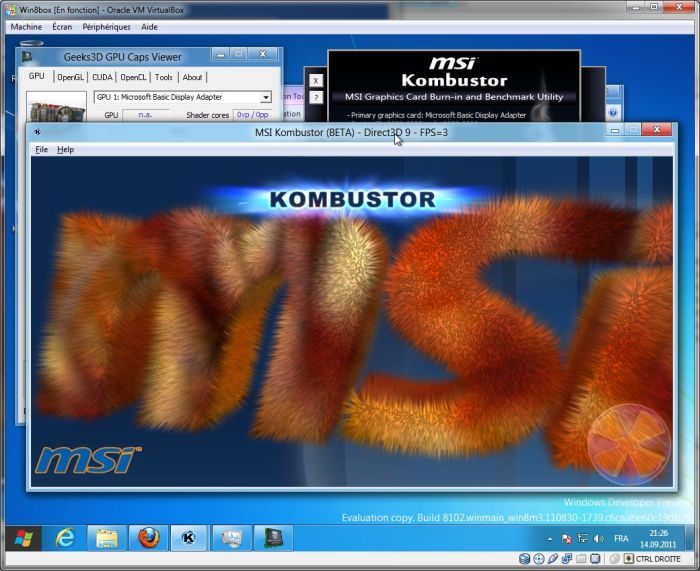Open VirtualBox Écran menu

pyautogui.click(x=62, y=27)
